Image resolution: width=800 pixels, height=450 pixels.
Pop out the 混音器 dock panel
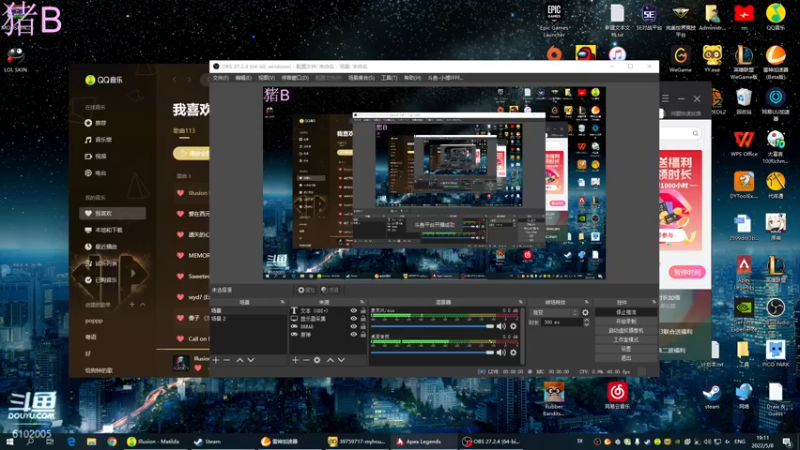520,302
